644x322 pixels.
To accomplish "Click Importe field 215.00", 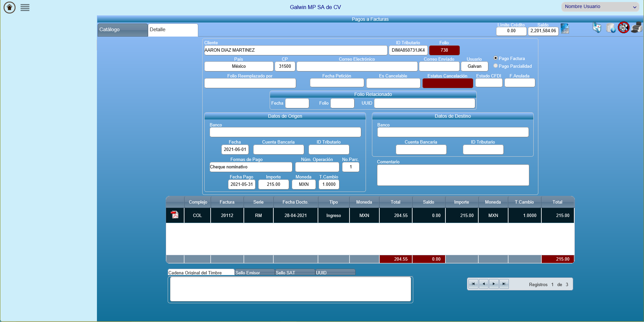I will pyautogui.click(x=274, y=184).
